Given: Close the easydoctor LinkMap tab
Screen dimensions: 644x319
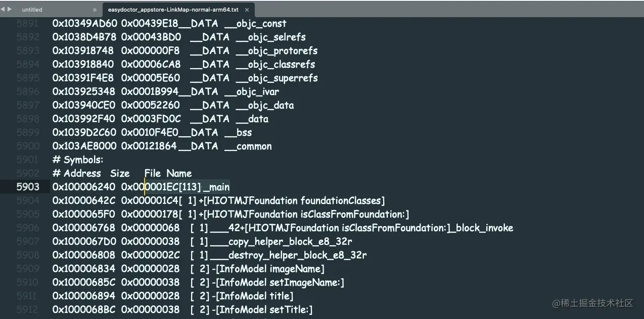Looking at the screenshot, I should point(247,10).
